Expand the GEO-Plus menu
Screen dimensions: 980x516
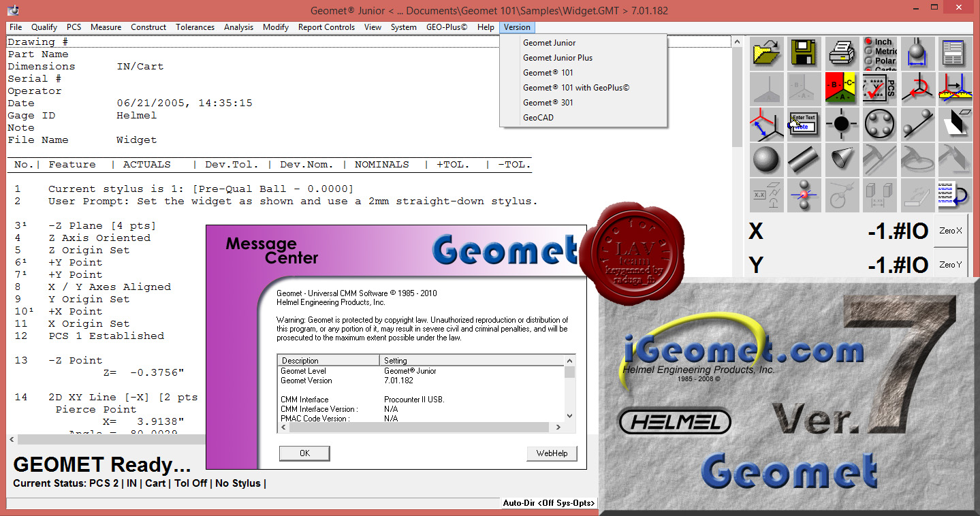pos(447,27)
